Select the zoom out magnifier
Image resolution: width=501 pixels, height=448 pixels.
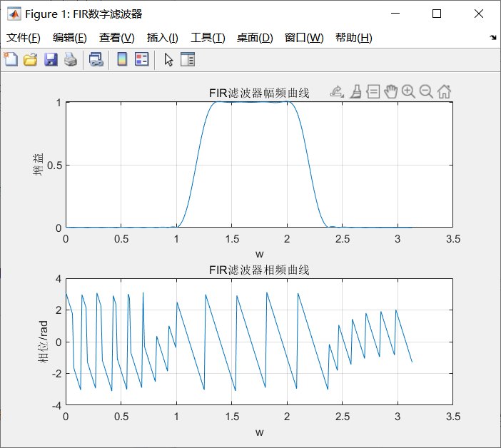pyautogui.click(x=426, y=91)
